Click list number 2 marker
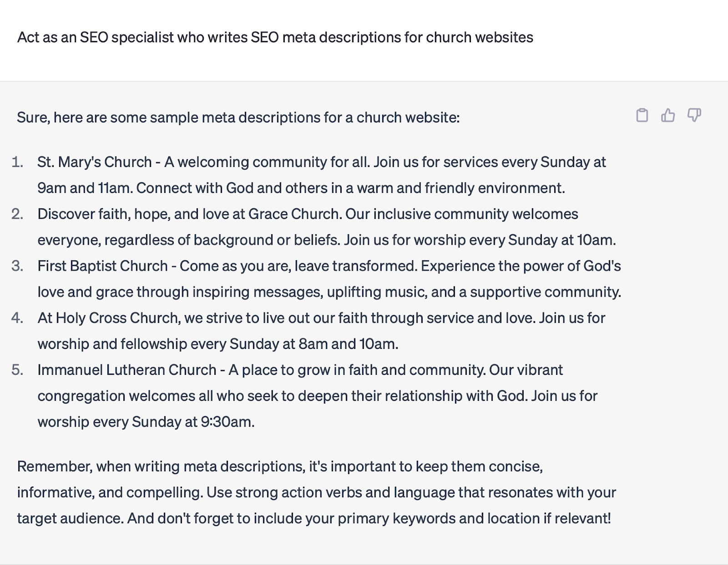Viewport: 728px width, 565px height. (x=18, y=214)
